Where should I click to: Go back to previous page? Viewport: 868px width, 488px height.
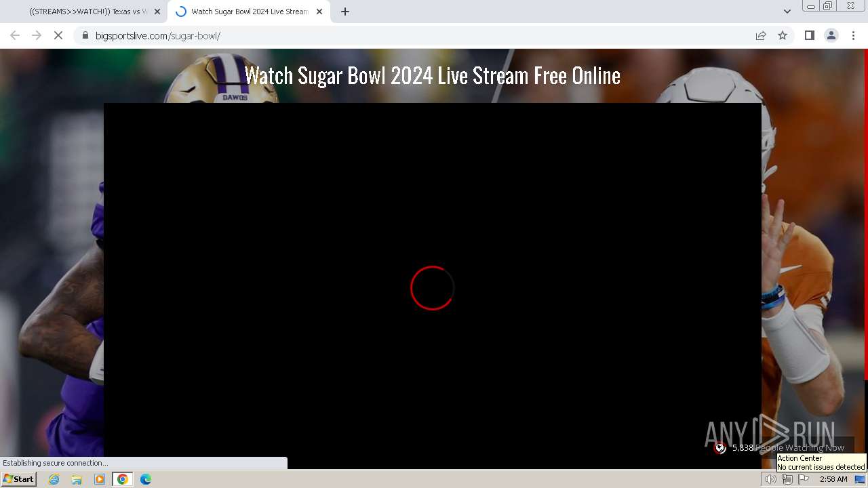(x=15, y=35)
